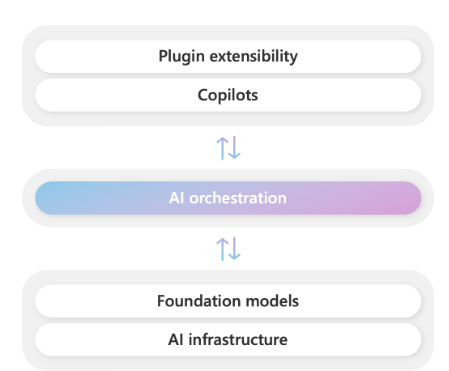Click the AI orchestration gradient bar

pos(228,198)
